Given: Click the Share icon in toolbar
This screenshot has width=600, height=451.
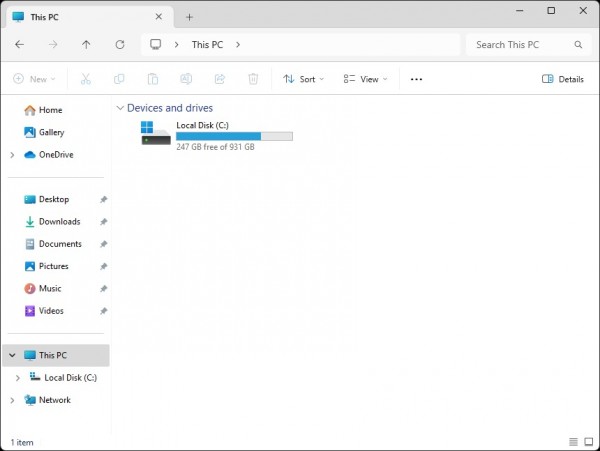Looking at the screenshot, I should click(220, 79).
